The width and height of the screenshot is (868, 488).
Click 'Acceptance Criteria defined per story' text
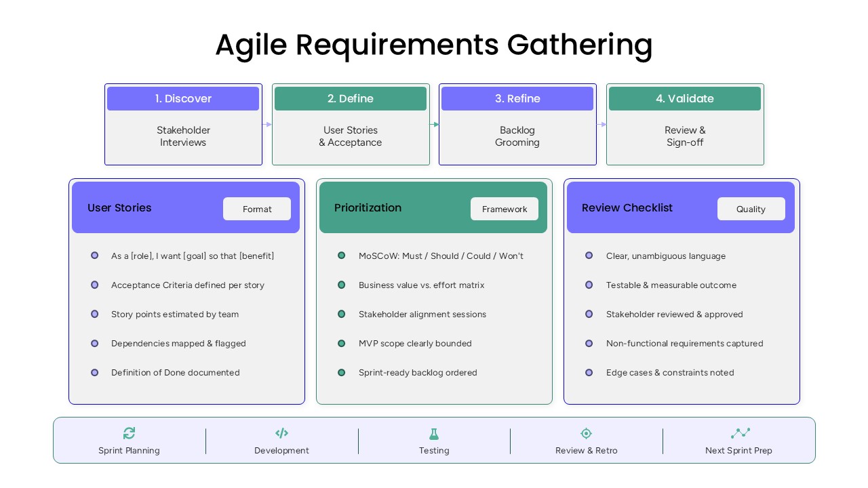pyautogui.click(x=188, y=285)
